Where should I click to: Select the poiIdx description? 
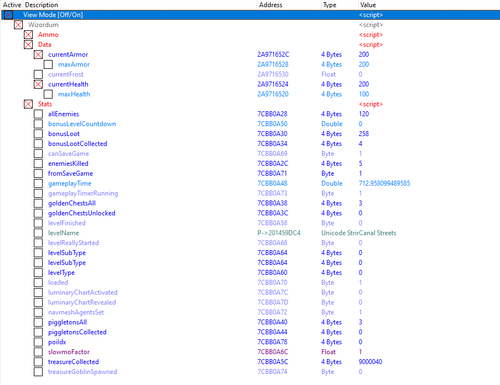[57, 342]
